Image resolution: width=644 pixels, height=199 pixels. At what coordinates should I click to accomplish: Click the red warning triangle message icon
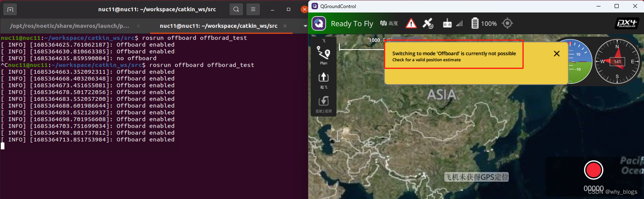[x=411, y=23]
